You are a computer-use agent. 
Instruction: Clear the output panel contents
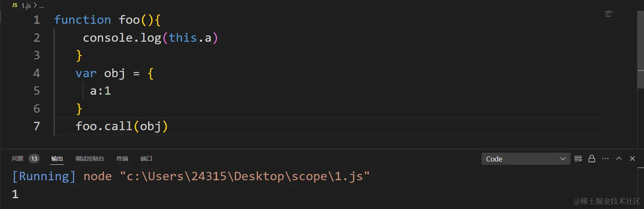(578, 159)
